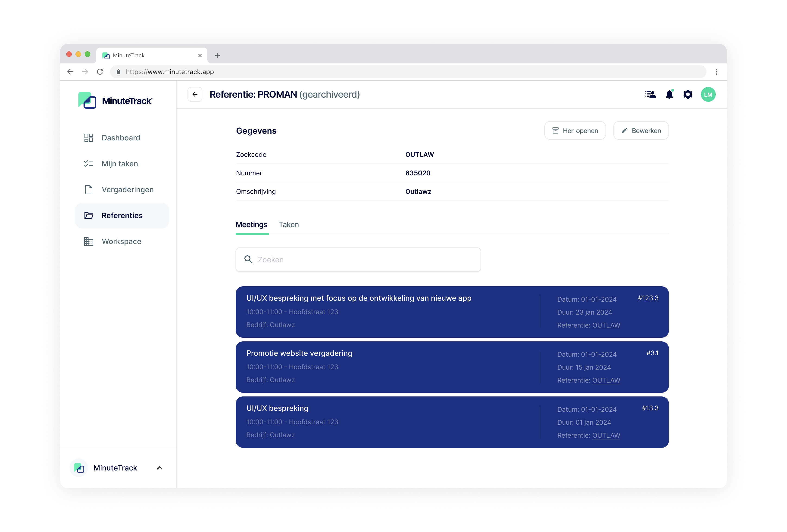Open Promotie website vergadering meeting
The image size is (787, 532).
coord(452,367)
